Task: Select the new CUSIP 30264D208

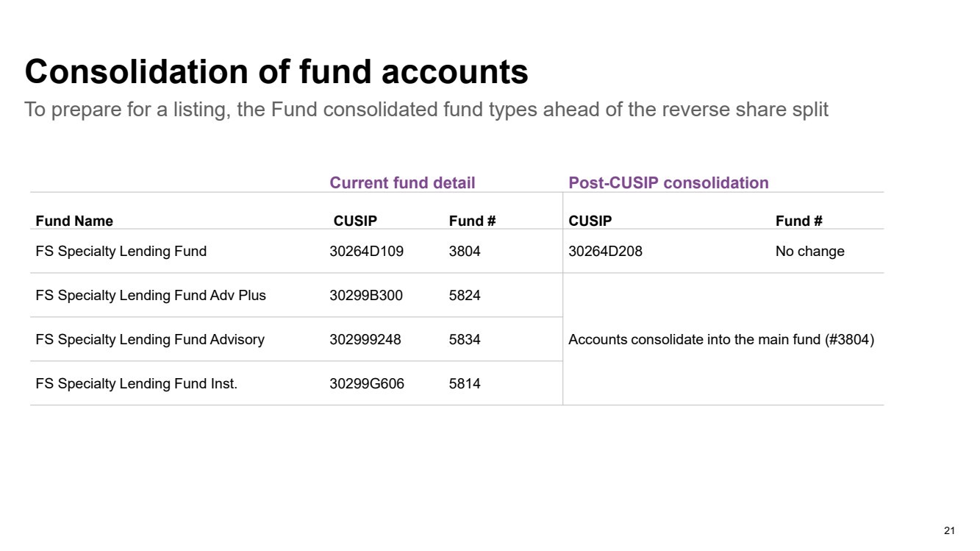Action: pos(605,252)
